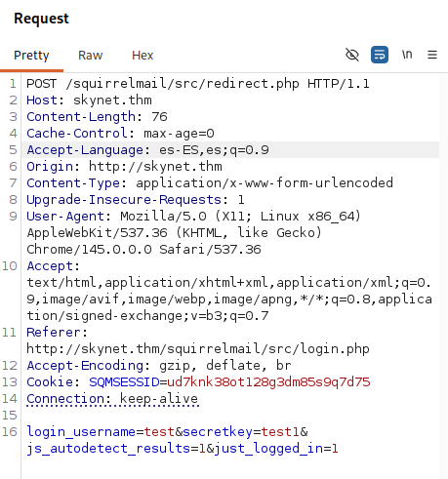Click the Upgrade-Insecure-Requests header
The image size is (448, 479).
point(136,200)
